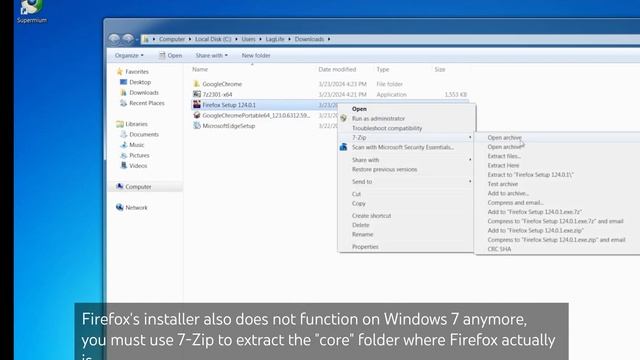Select Compress and email... entry
Screen dimensions: 640x360
(516, 202)
